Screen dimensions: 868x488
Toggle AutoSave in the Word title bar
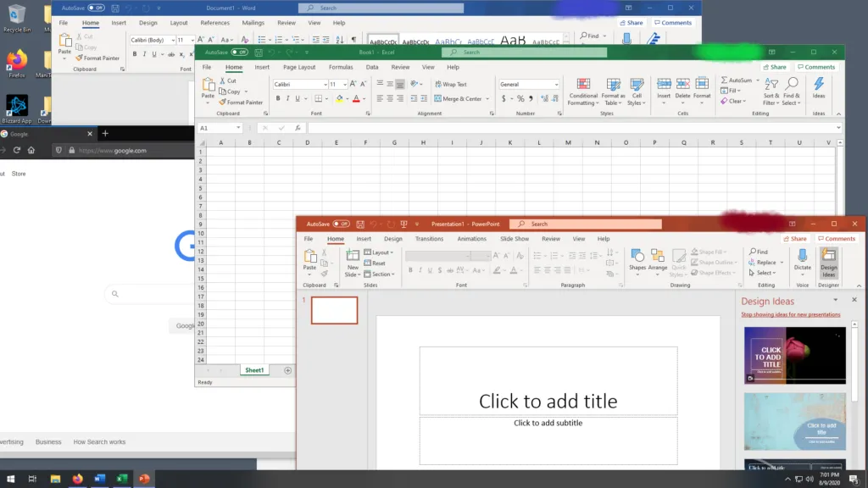(x=96, y=8)
